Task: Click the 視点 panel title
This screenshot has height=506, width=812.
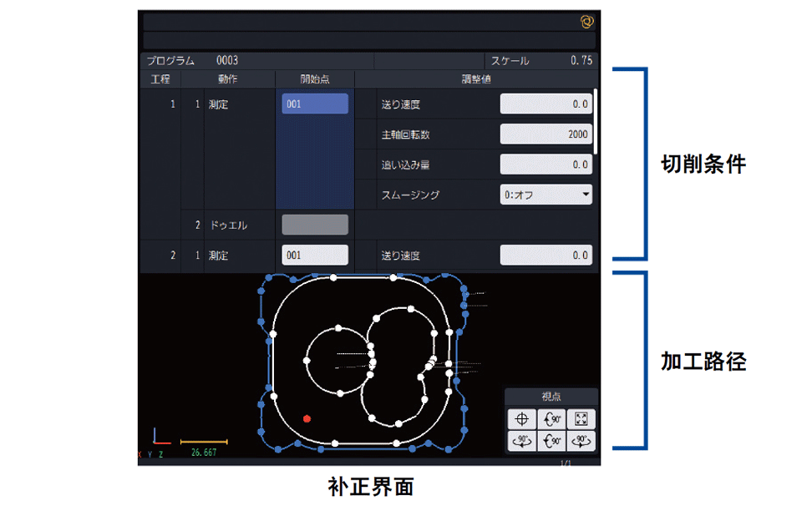Action: [551, 397]
